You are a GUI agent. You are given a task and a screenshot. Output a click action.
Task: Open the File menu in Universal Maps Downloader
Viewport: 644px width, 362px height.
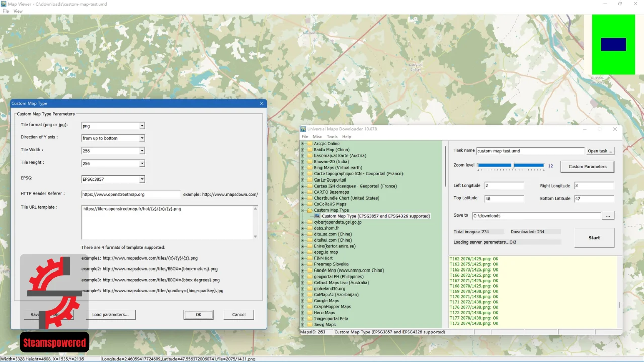tap(305, 137)
